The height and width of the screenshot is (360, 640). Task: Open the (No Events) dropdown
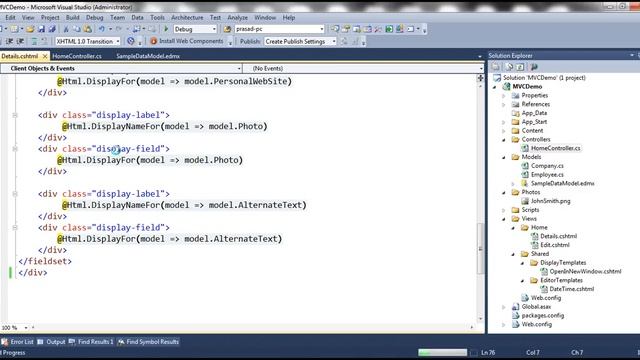click(x=363, y=69)
